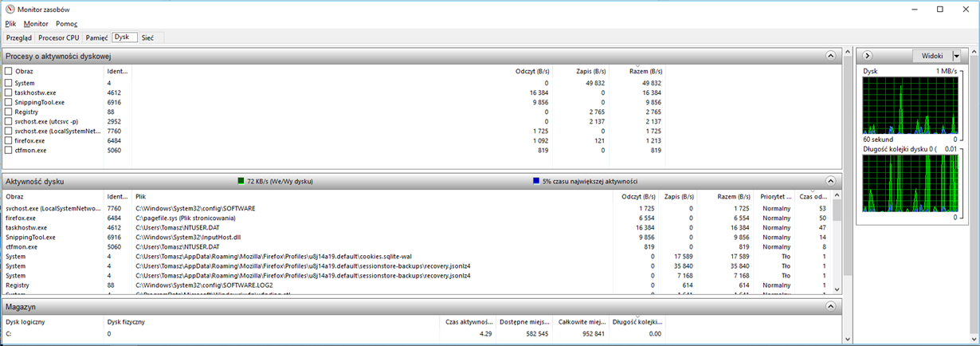Select the SOFTWARE.LOG2 file row
The height and width of the screenshot is (346, 980).
417,285
